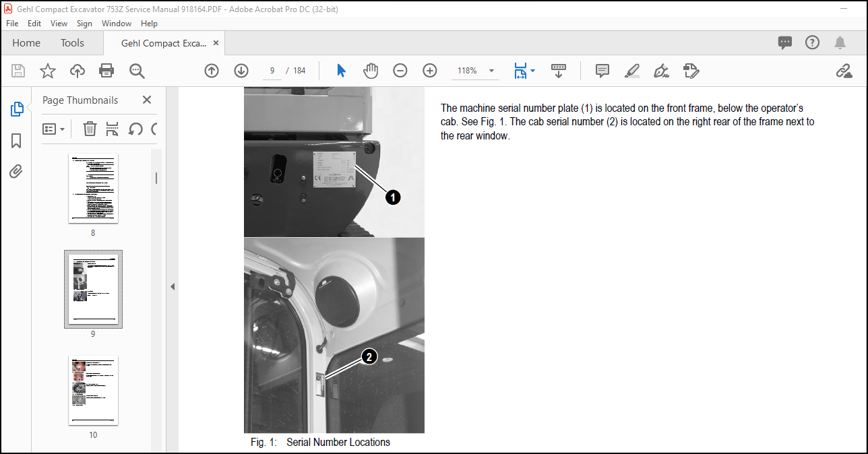This screenshot has width=868, height=454.
Task: Open the Window menu
Action: click(117, 24)
